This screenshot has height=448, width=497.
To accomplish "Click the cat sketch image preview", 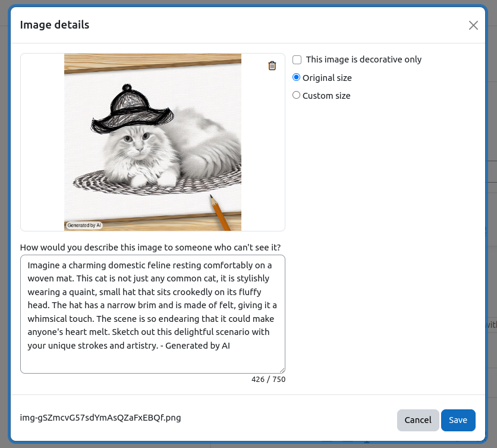I will [x=152, y=142].
